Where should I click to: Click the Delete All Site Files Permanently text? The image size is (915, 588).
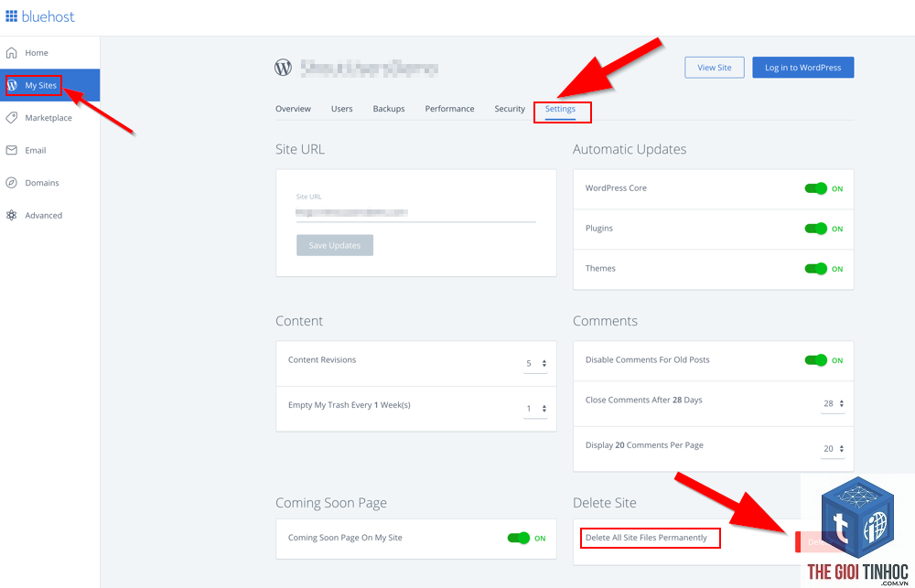646,538
